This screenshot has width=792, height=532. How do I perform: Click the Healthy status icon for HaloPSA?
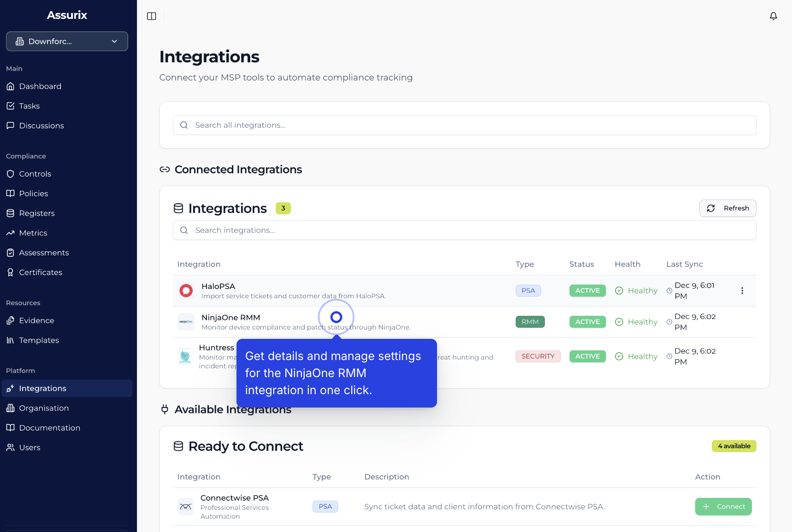click(619, 291)
